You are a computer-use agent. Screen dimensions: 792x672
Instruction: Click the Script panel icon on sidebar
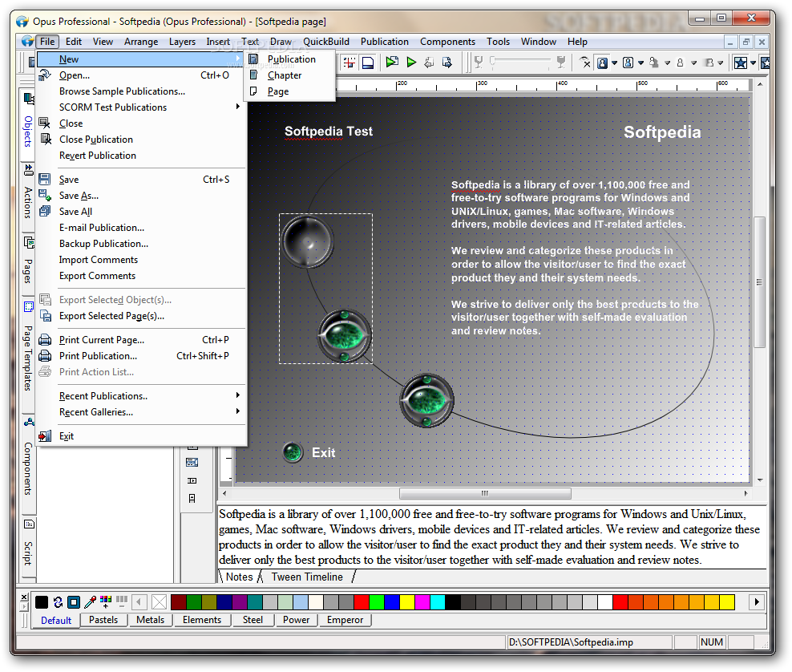point(29,524)
